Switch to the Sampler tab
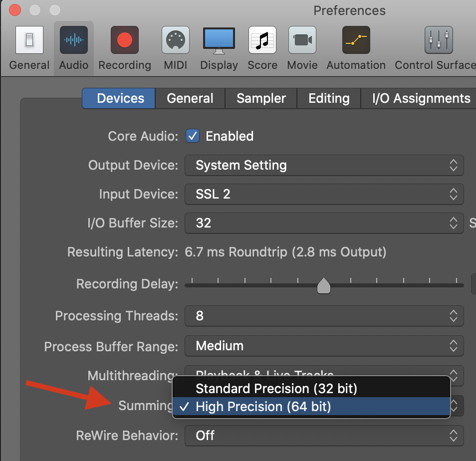476x461 pixels. point(261,98)
